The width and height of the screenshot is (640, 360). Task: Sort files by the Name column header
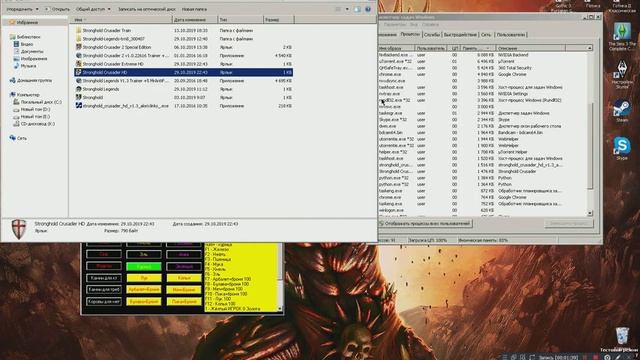pyautogui.click(x=122, y=20)
